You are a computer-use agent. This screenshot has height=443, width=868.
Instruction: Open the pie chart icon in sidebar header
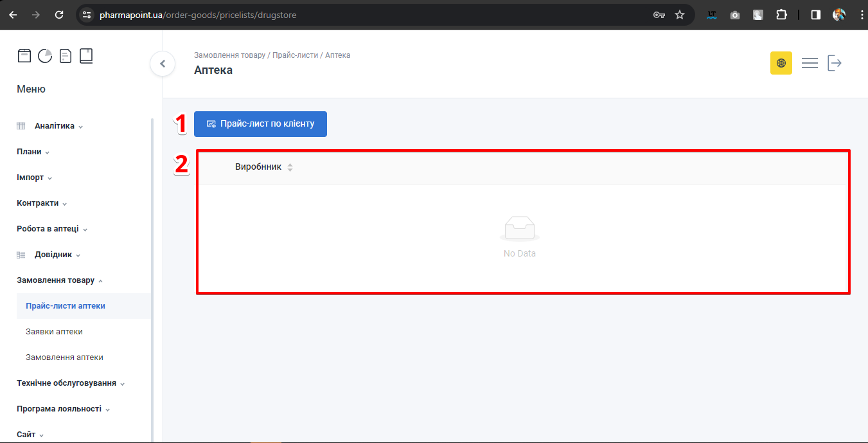click(45, 56)
